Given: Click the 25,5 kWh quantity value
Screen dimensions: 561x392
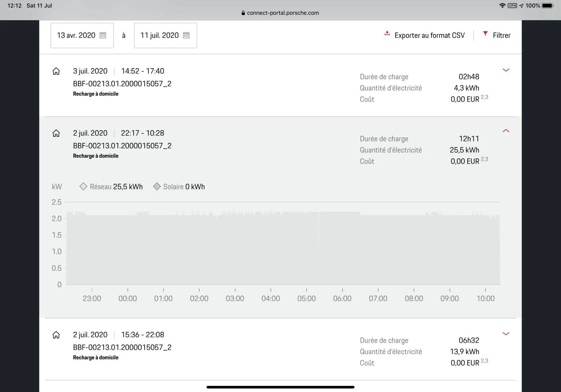Looking at the screenshot, I should pyautogui.click(x=464, y=150).
